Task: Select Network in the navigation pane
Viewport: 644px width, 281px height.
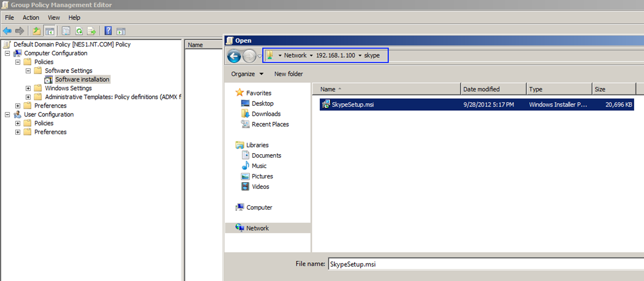Action: point(267,228)
